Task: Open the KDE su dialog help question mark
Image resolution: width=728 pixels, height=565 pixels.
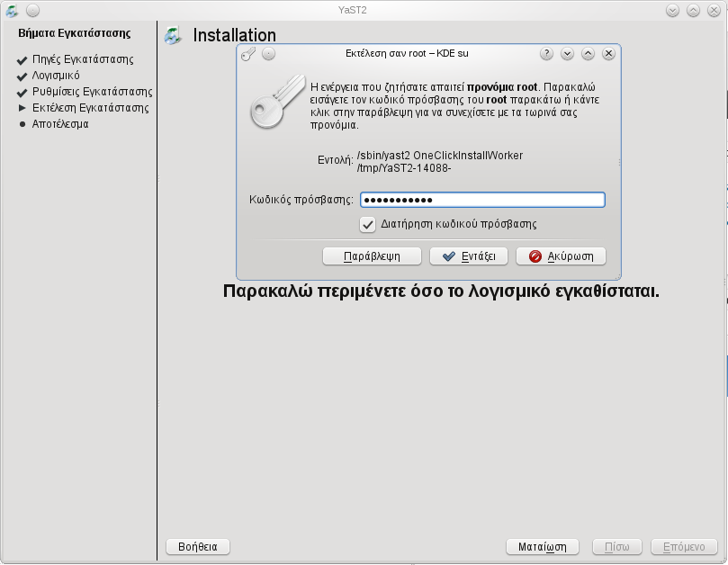Action: click(x=546, y=54)
